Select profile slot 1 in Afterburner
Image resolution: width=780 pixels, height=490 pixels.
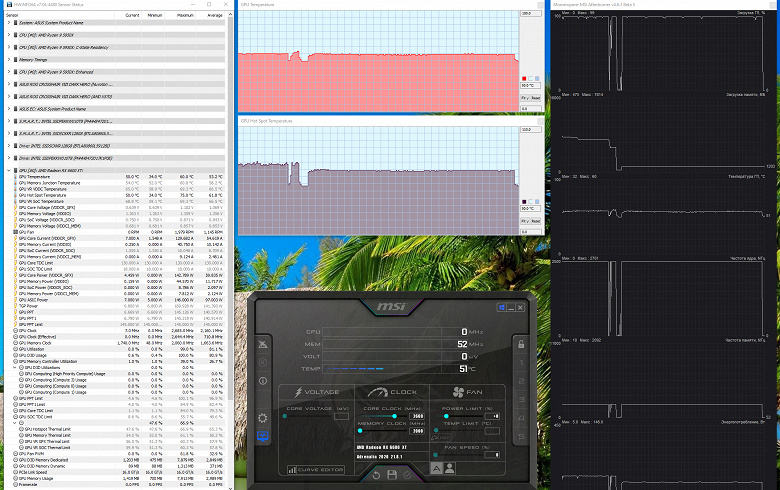pos(521,363)
